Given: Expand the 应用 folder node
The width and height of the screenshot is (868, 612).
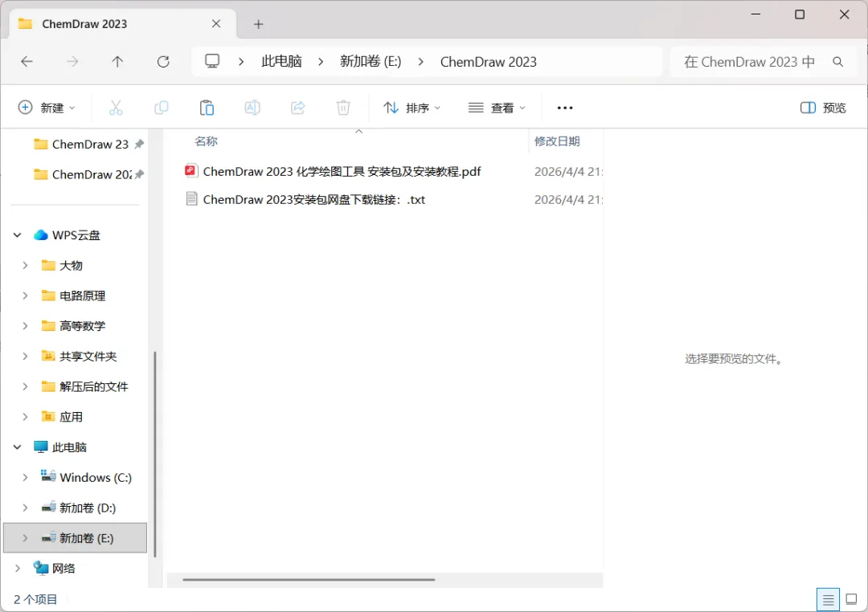Looking at the screenshot, I should pyautogui.click(x=25, y=417).
